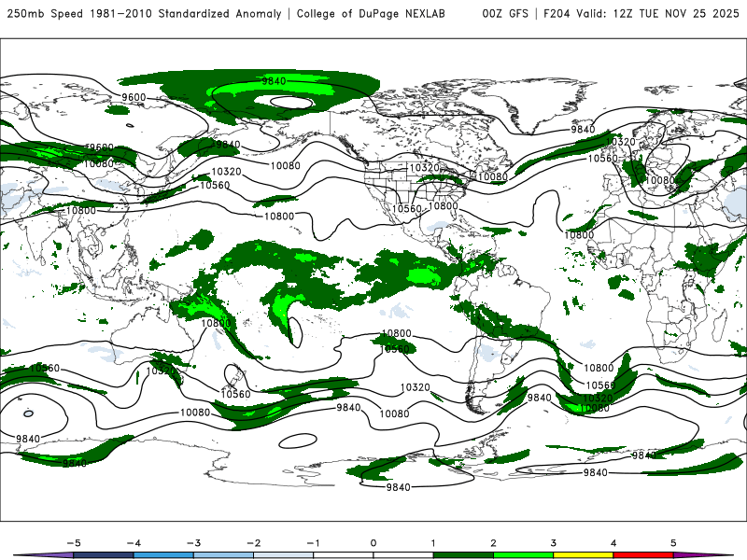Screen dimensions: 747x560
Task: Click the colorbar label '0'
Action: [x=373, y=543]
